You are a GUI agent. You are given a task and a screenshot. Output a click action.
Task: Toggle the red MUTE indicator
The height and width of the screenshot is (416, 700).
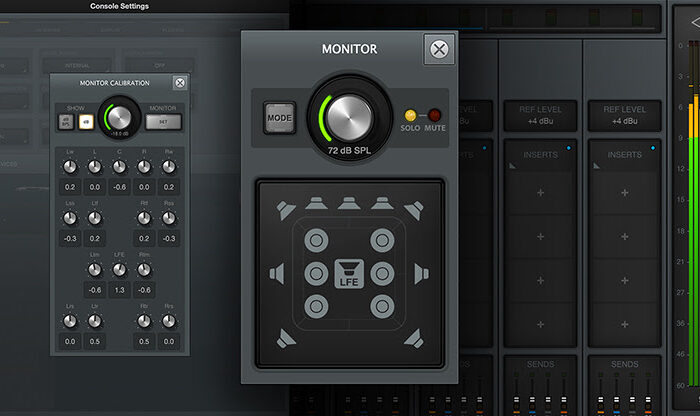tap(434, 115)
